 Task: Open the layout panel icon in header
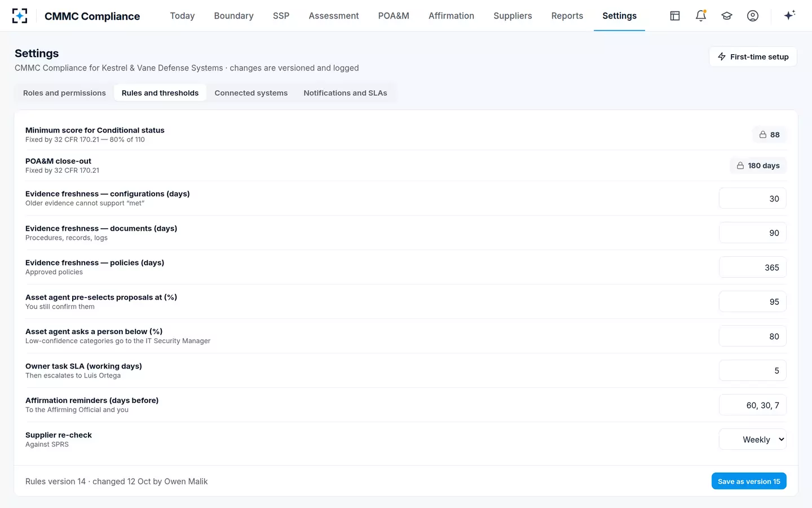point(675,16)
